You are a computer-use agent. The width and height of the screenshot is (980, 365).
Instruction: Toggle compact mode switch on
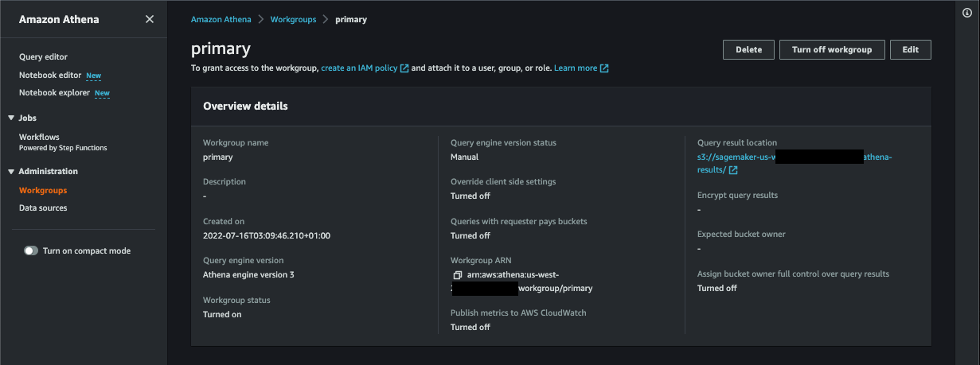point(31,250)
